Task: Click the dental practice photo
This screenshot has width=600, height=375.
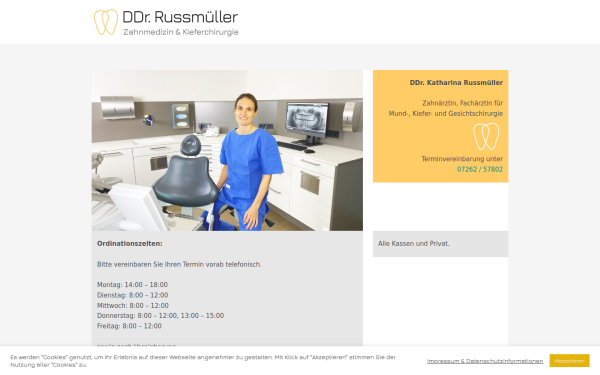Action: pos(227,150)
